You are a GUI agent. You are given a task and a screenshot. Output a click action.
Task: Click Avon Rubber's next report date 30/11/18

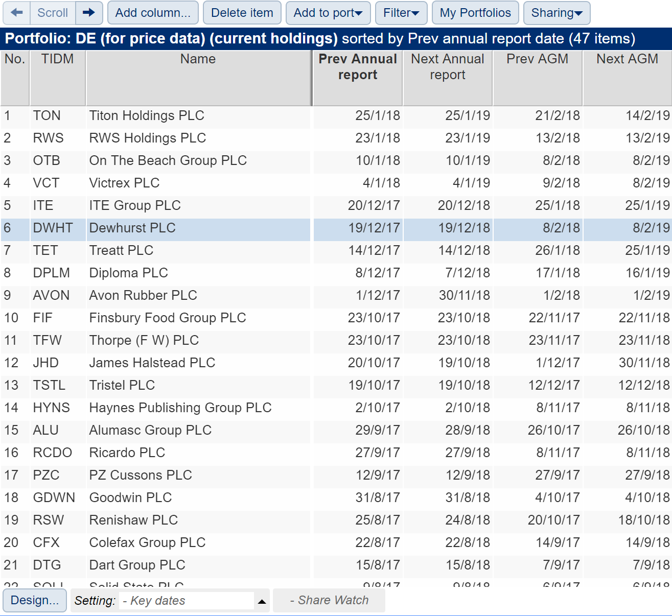pyautogui.click(x=465, y=295)
